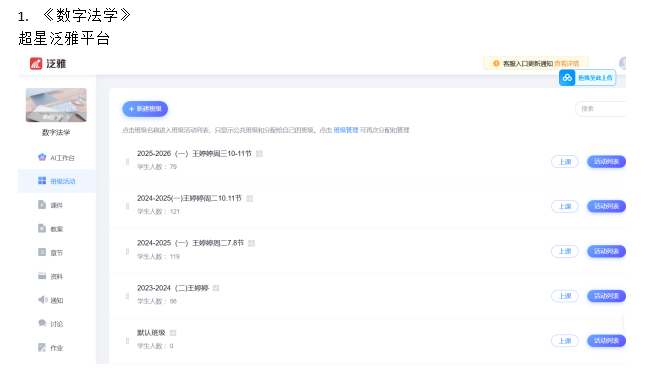Click the 讨论 speech bubble icon
This screenshot has height=373, width=670.
pos(42,323)
